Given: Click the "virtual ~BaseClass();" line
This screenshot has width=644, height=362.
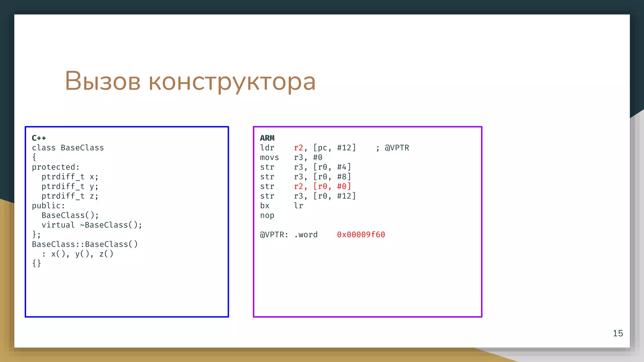Looking at the screenshot, I should coord(92,225).
